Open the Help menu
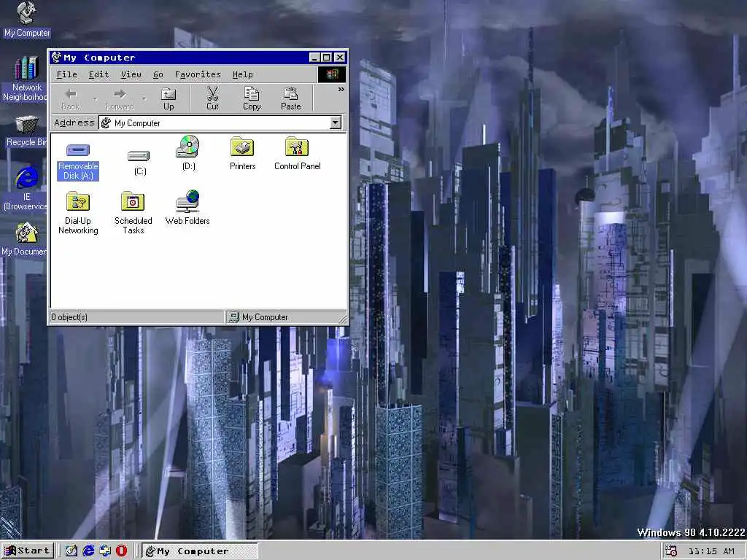Screen dimensions: 747x560 pos(242,74)
